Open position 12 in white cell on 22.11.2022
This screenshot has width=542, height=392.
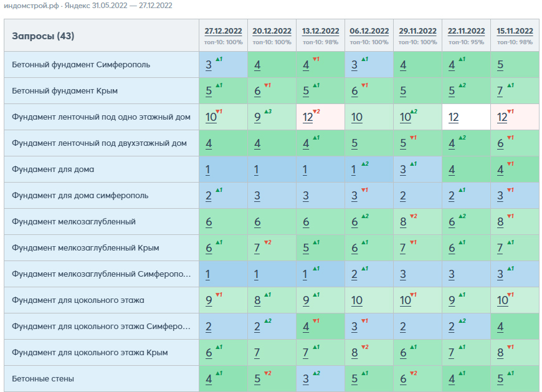point(454,117)
